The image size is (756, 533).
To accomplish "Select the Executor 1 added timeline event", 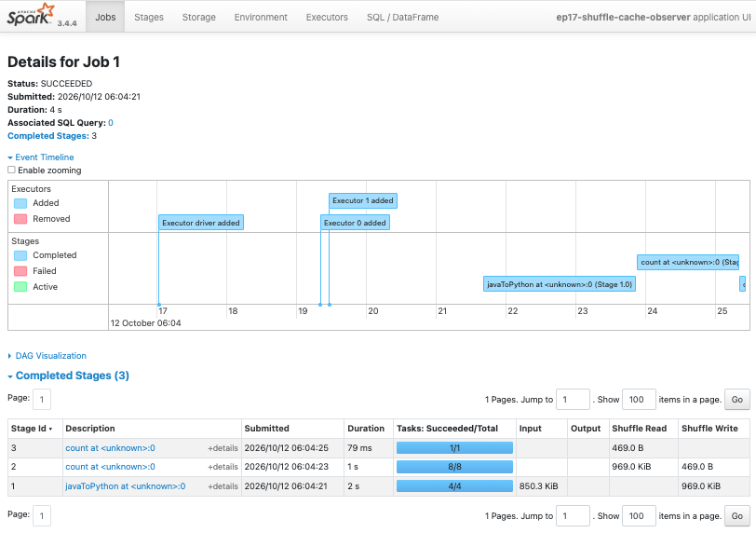I will [362, 200].
